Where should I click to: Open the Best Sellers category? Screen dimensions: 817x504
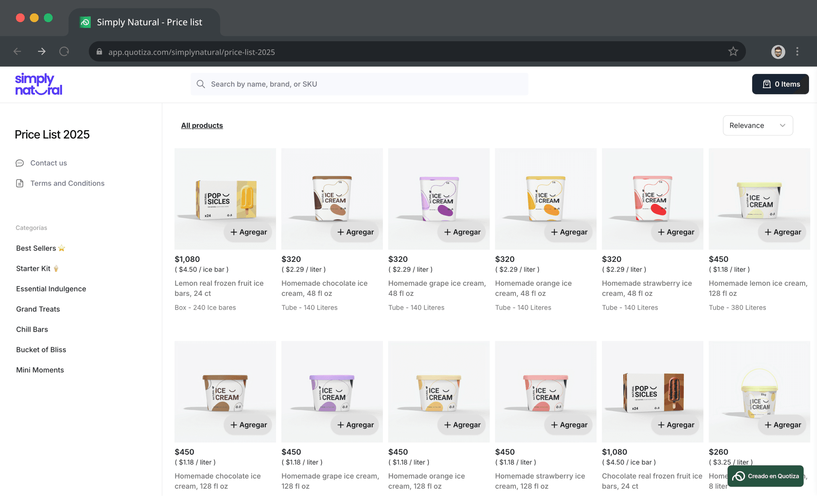[41, 248]
